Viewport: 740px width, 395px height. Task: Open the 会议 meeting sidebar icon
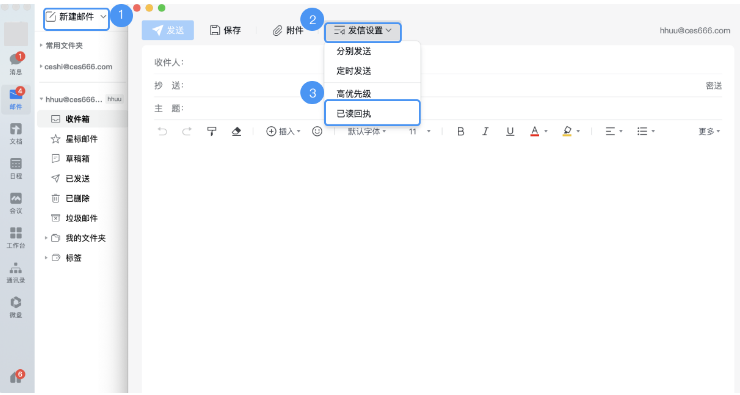click(x=16, y=203)
